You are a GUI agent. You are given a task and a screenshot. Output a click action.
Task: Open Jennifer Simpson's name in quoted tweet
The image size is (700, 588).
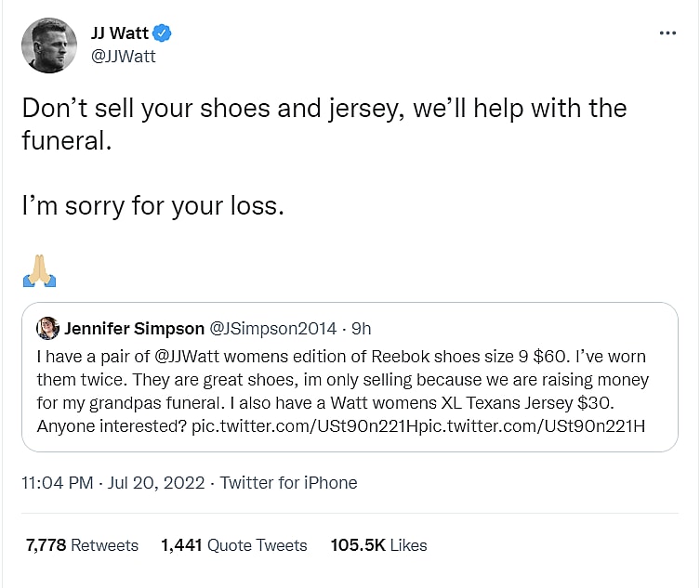(134, 329)
